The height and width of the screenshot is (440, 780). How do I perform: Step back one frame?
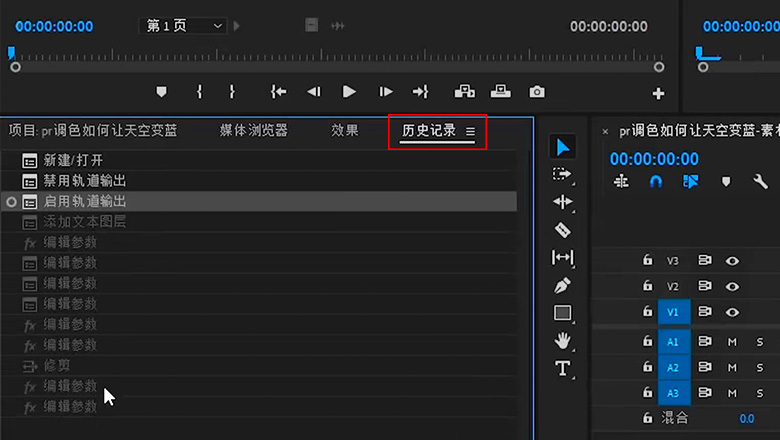point(314,91)
